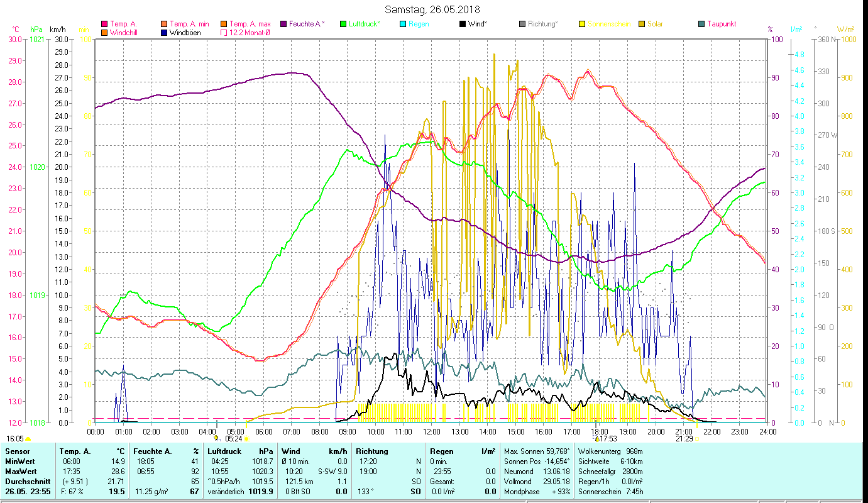This screenshot has width=868, height=503.
Task: Click the 17:53 moonrise time label
Action: click(x=610, y=439)
